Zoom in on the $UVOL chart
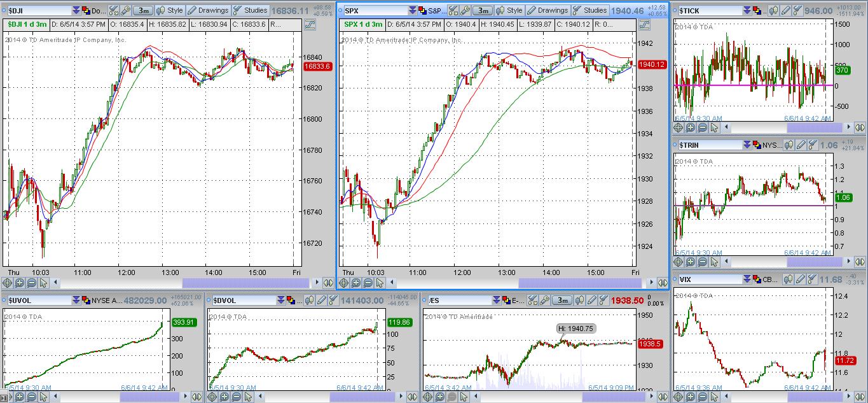This screenshot has height=403, width=868. point(19,397)
